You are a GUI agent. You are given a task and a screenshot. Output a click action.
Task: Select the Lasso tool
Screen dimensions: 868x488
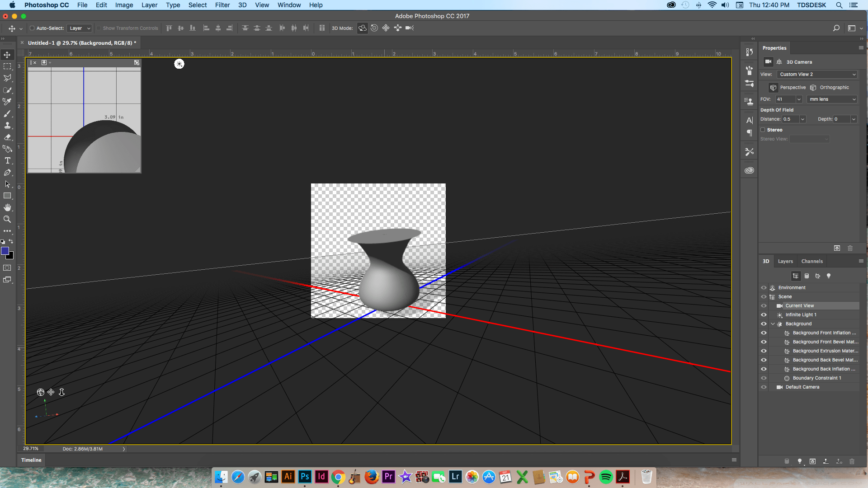[x=8, y=77]
